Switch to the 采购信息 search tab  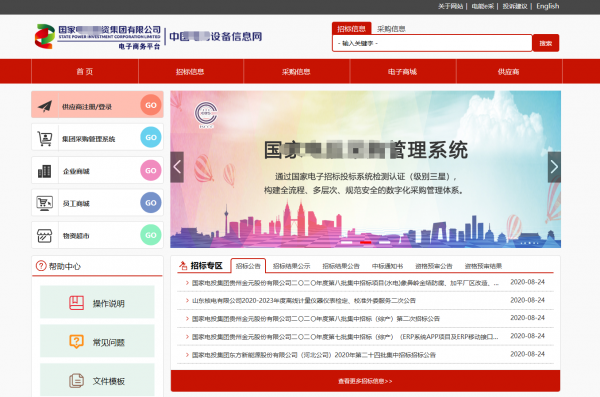click(x=391, y=29)
